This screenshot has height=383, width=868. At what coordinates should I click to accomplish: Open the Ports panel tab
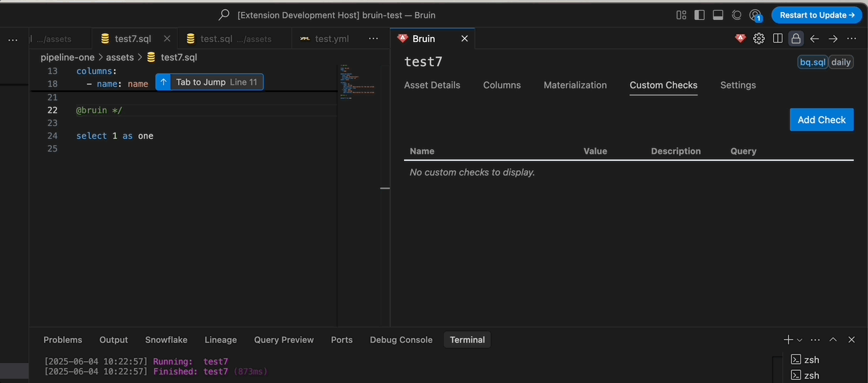pos(341,340)
